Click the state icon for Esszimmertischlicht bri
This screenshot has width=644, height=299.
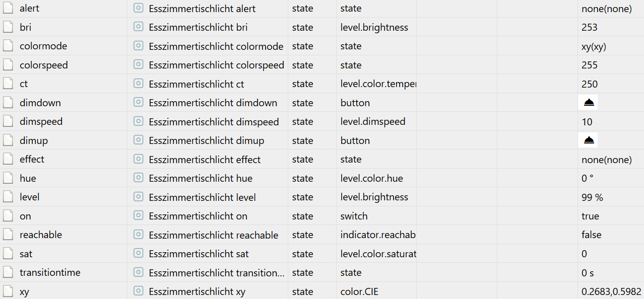point(138,27)
